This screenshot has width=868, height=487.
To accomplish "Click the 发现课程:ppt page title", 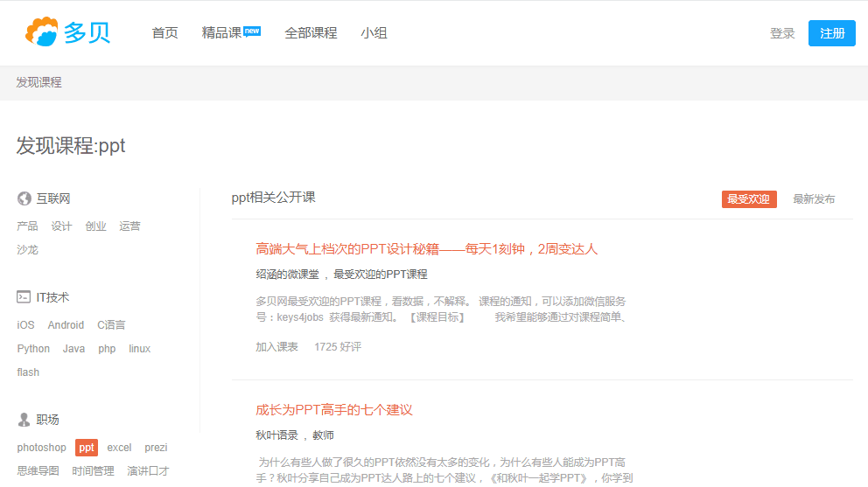I will pos(71,145).
